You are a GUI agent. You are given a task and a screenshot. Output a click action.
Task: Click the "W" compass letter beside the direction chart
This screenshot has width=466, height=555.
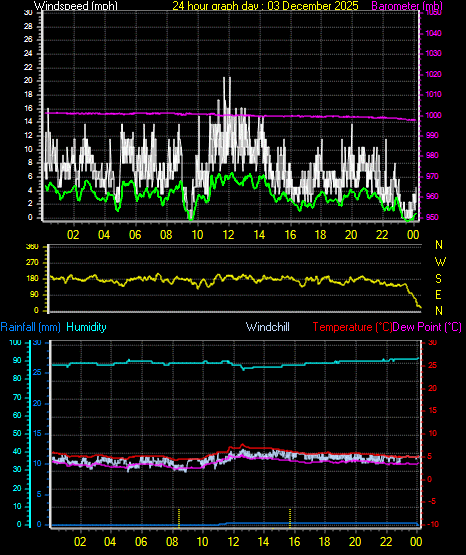pyautogui.click(x=440, y=262)
